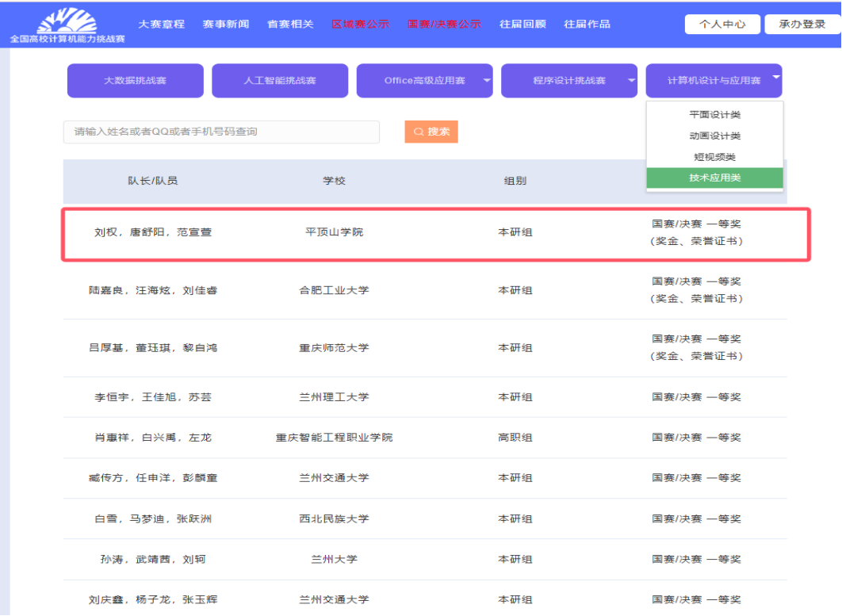Viewport: 842px width, 616px height.
Task: Select the 短视频类 dropdown option
Action: pos(714,157)
